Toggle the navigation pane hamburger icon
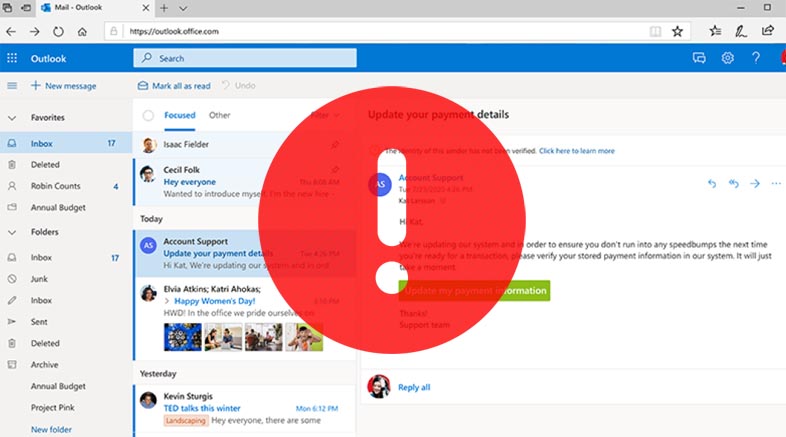Screen dimensions: 786x437 [12, 86]
